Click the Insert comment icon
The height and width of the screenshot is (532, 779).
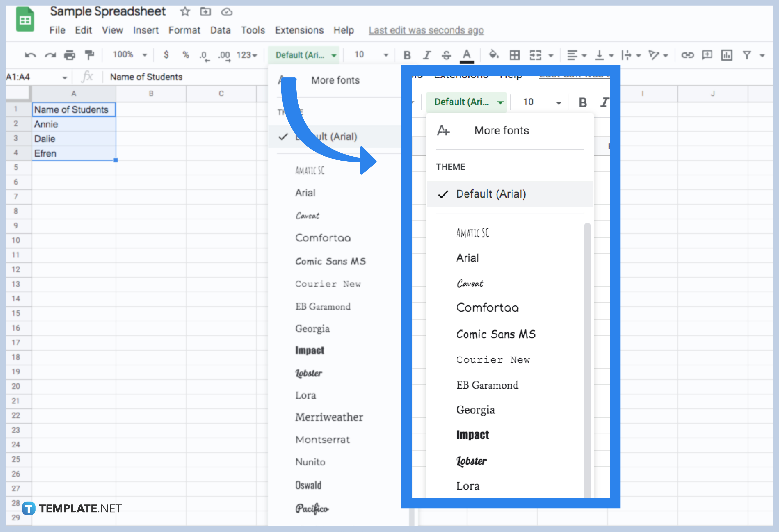[x=707, y=55]
